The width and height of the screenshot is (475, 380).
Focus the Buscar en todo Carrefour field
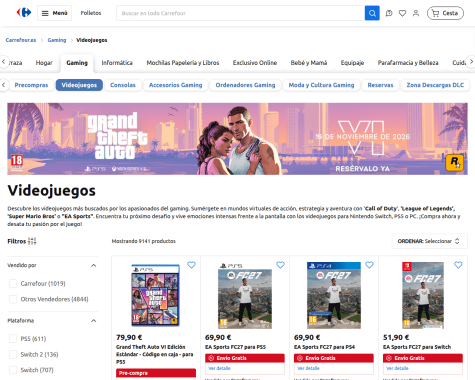click(x=240, y=13)
